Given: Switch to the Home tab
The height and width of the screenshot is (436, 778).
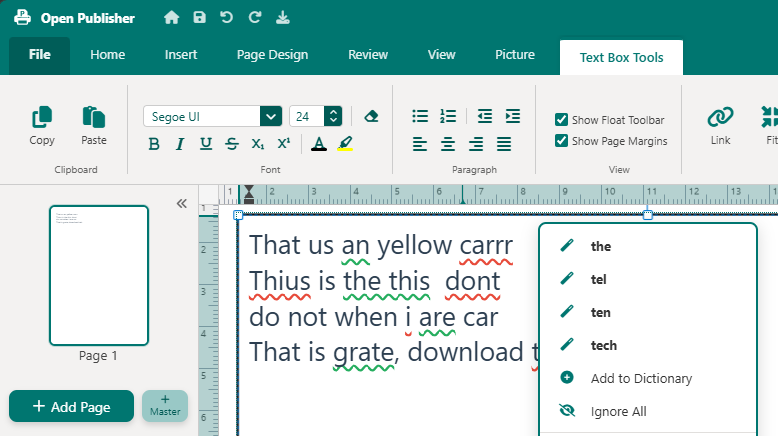Looking at the screenshot, I should pos(108,55).
